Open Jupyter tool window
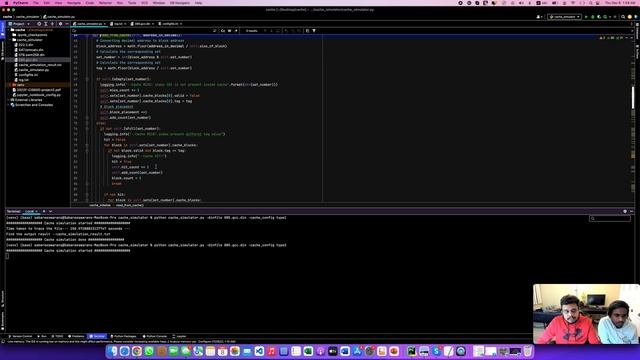The width and height of the screenshot is (640, 360). pyautogui.click(x=179, y=336)
